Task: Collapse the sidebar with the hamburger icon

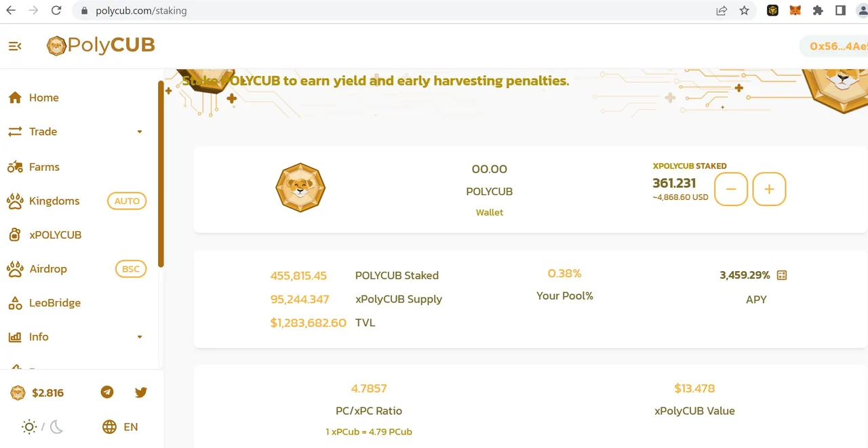Action: 15,46
